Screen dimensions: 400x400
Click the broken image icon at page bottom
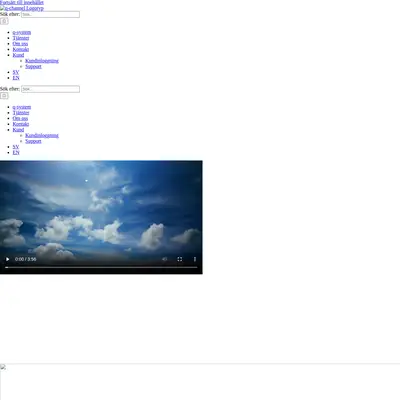(x=3, y=367)
